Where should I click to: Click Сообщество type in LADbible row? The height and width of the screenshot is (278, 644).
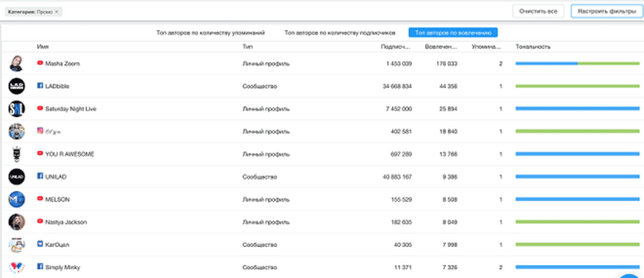pyautogui.click(x=260, y=86)
